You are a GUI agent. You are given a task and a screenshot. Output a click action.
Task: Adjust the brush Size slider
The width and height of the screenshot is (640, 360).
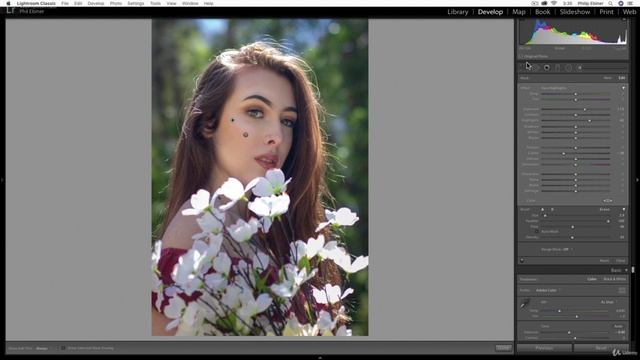[x=576, y=215]
